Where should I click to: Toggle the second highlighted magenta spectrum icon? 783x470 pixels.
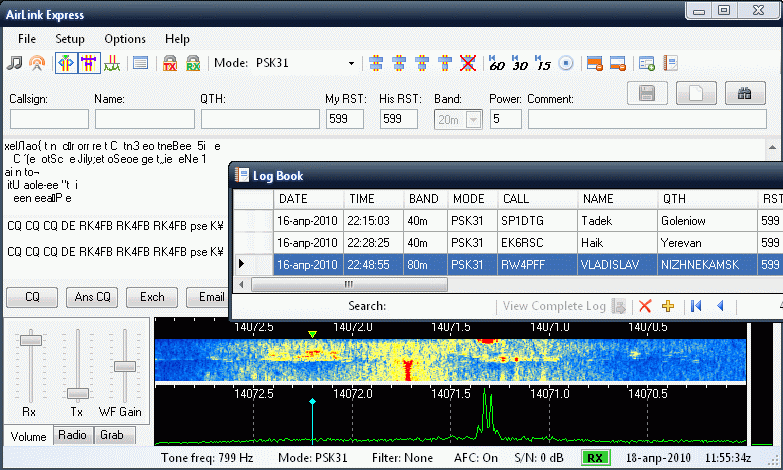89,63
